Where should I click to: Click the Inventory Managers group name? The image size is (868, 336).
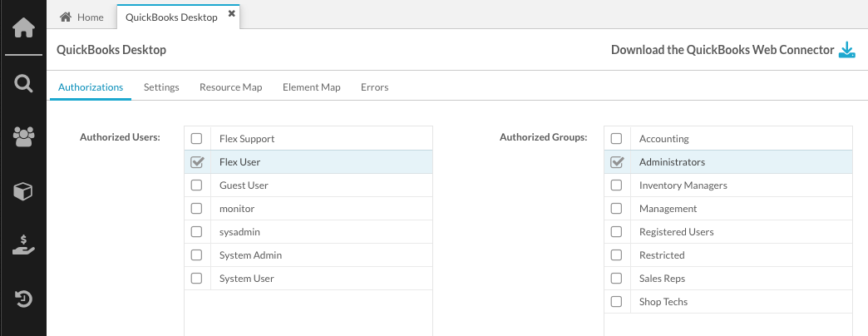683,185
